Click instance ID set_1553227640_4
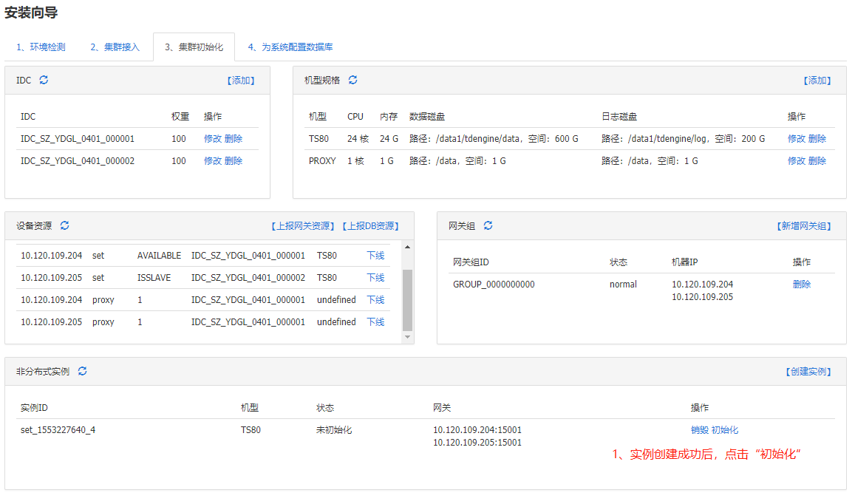855x504 pixels. click(58, 430)
